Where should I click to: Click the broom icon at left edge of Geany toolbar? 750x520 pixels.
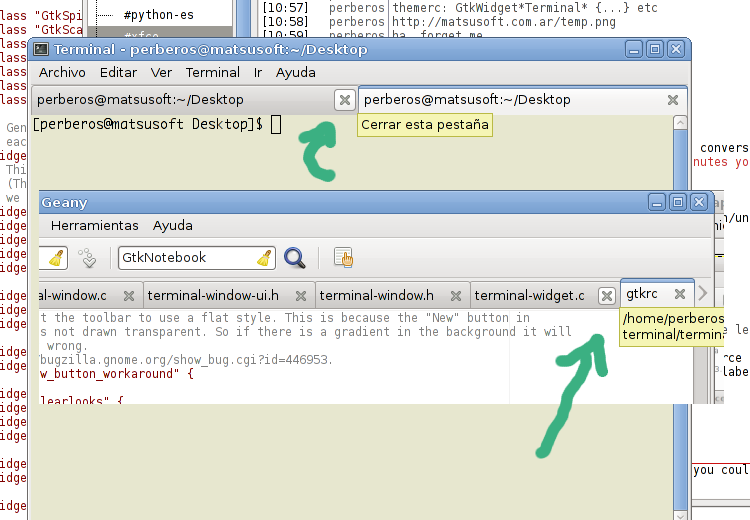click(57, 258)
